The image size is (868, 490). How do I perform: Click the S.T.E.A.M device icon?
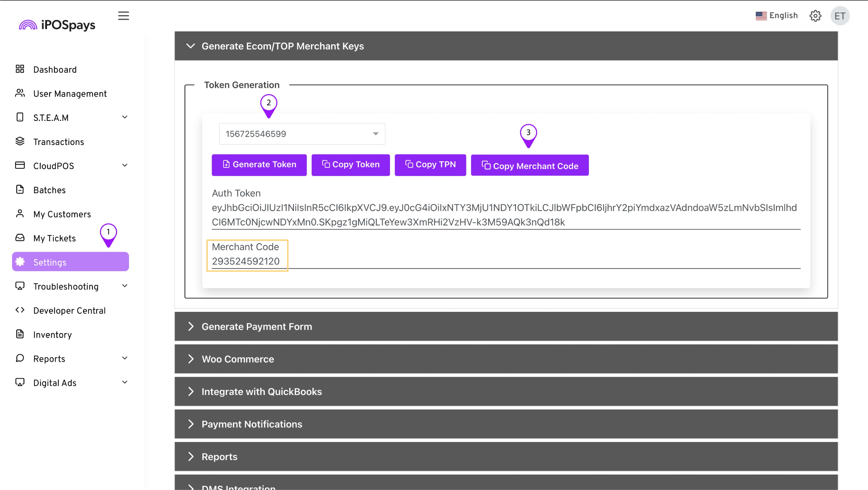pyautogui.click(x=20, y=117)
